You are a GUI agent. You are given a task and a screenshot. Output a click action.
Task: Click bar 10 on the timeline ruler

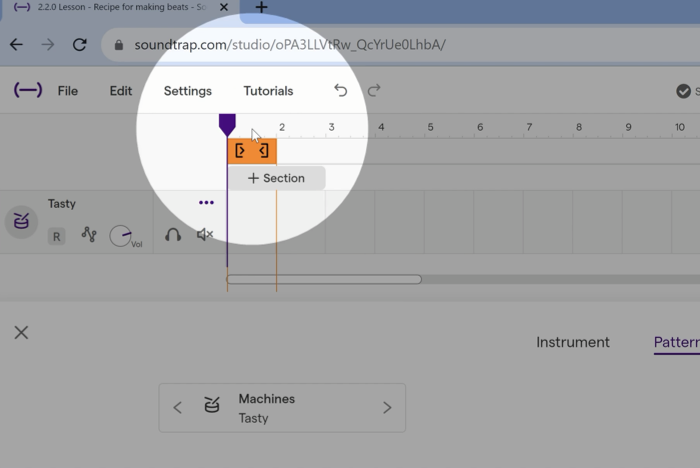coord(679,127)
